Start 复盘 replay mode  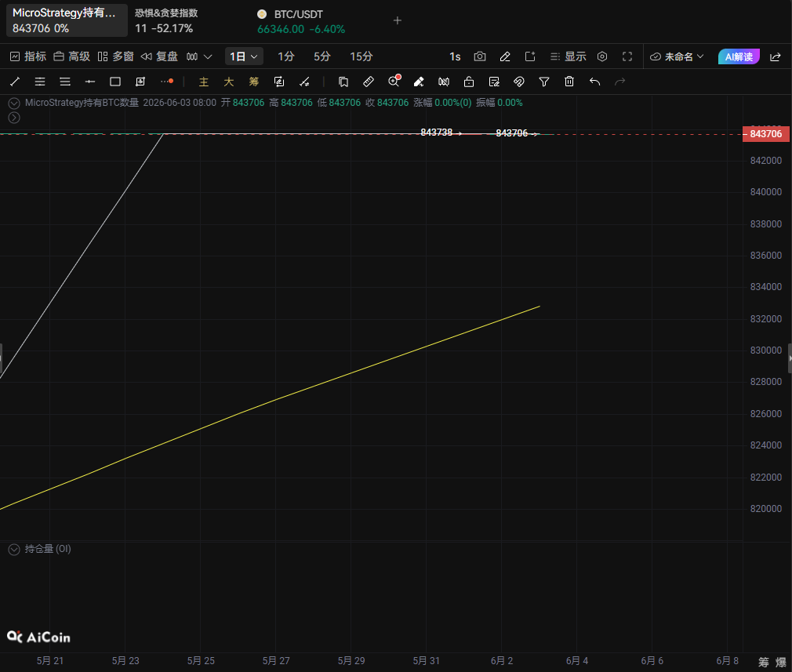point(159,56)
